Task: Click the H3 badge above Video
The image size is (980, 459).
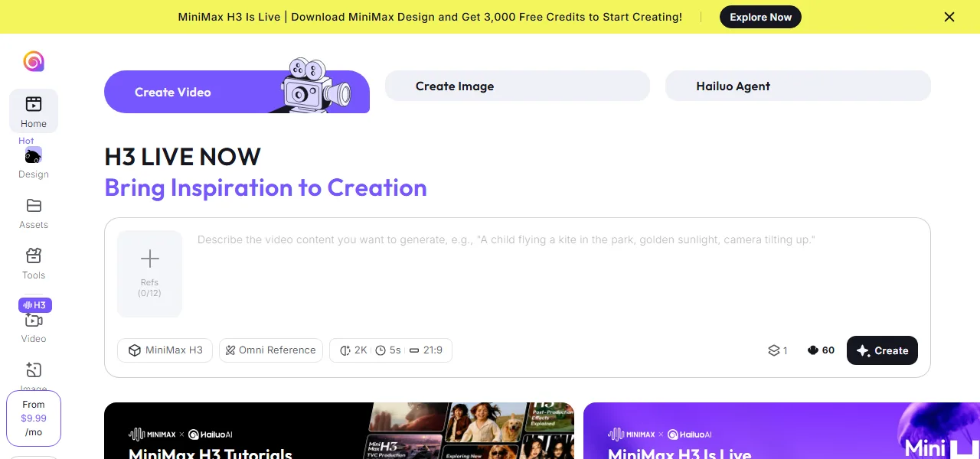Action: pyautogui.click(x=35, y=305)
